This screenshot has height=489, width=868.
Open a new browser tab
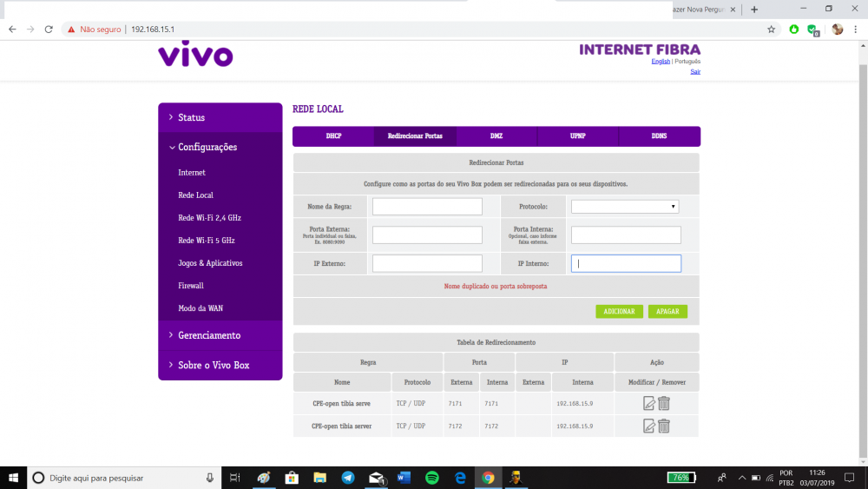pyautogui.click(x=754, y=10)
